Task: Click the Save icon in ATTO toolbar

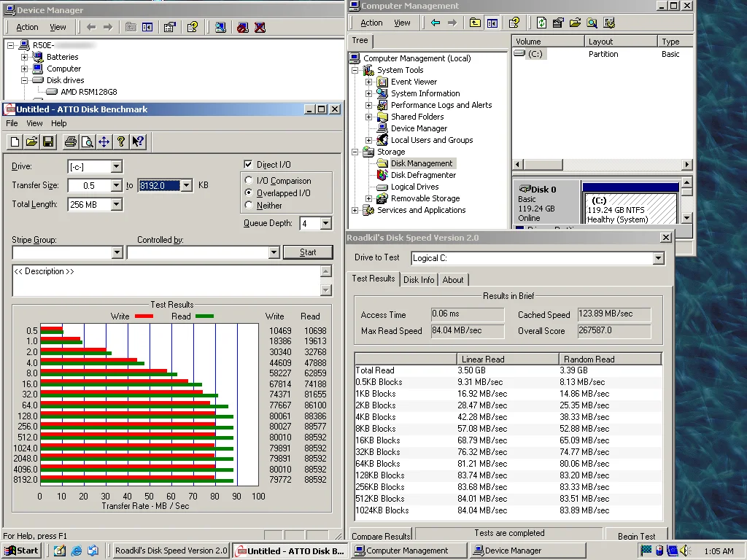Action: click(48, 141)
